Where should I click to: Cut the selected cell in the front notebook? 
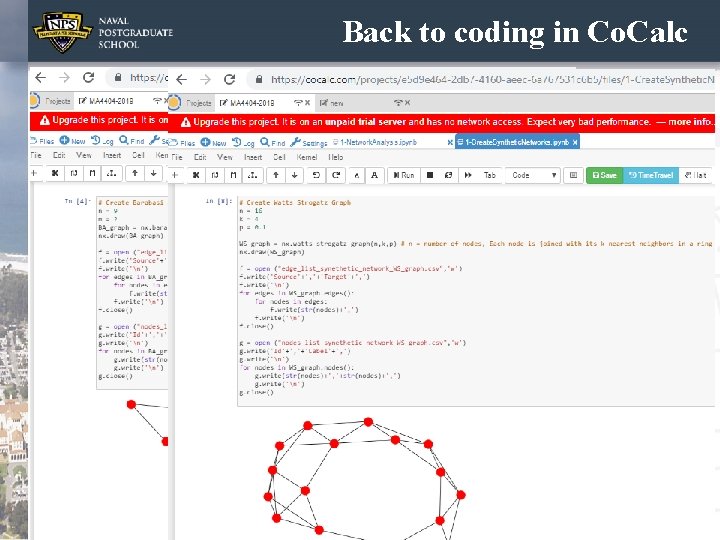pyautogui.click(x=196, y=175)
